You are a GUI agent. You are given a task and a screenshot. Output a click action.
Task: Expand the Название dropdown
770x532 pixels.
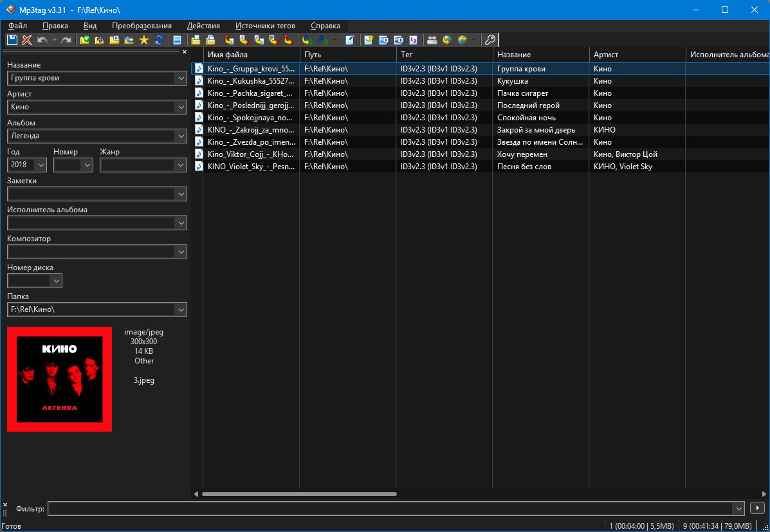181,78
